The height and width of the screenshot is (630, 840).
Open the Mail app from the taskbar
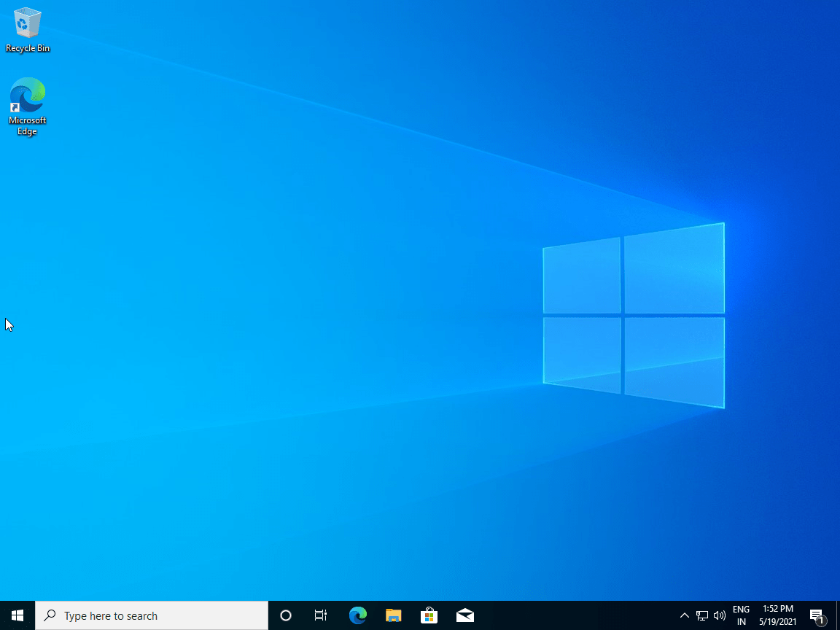(x=465, y=615)
